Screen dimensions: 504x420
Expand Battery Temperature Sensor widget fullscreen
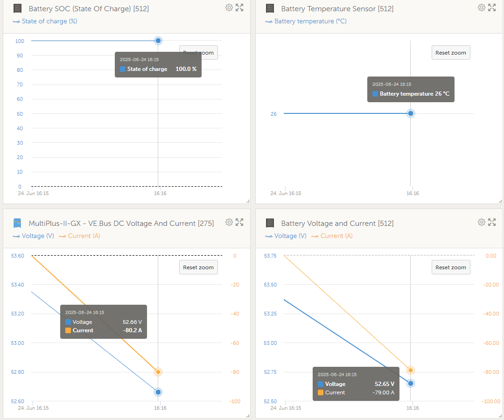coord(492,7)
